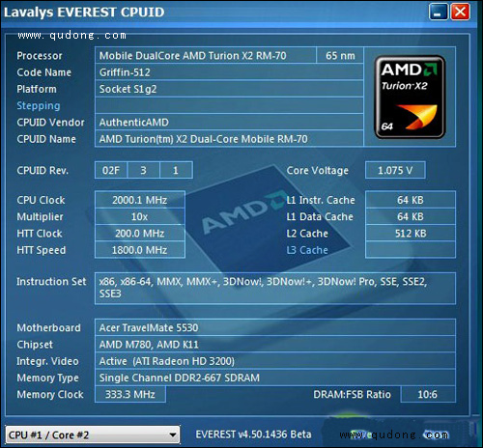Click the DRAM:FSB Ratio 10:6 value

coord(428,394)
